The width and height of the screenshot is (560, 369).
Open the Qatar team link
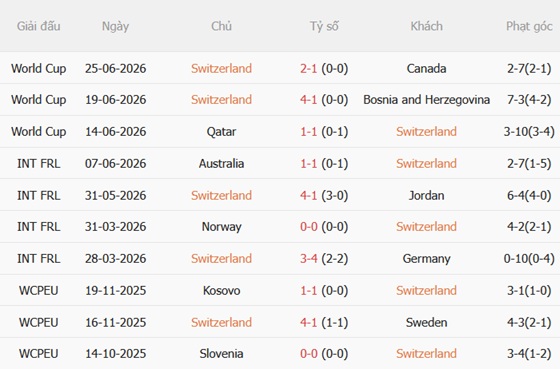coord(221,131)
